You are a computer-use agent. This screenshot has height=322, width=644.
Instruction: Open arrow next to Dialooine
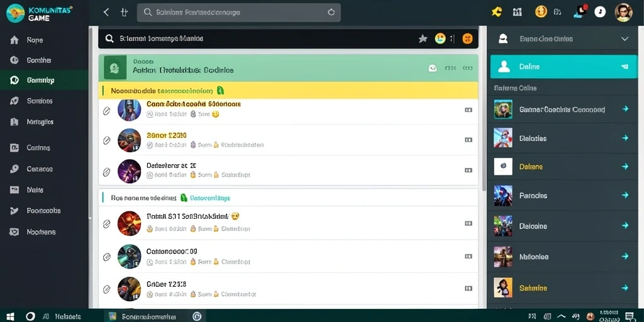coord(625,226)
